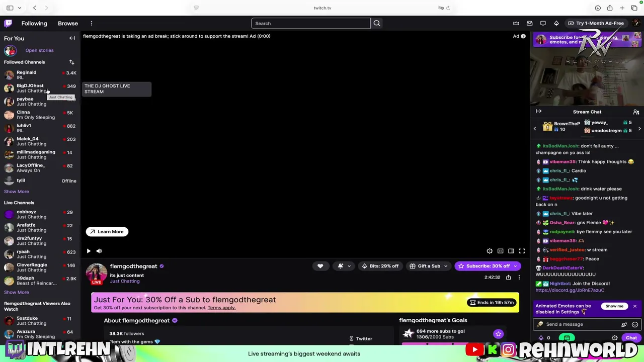Viewport: 644px width, 362px height.
Task: Open new Safari tab with plus
Action: point(622,8)
